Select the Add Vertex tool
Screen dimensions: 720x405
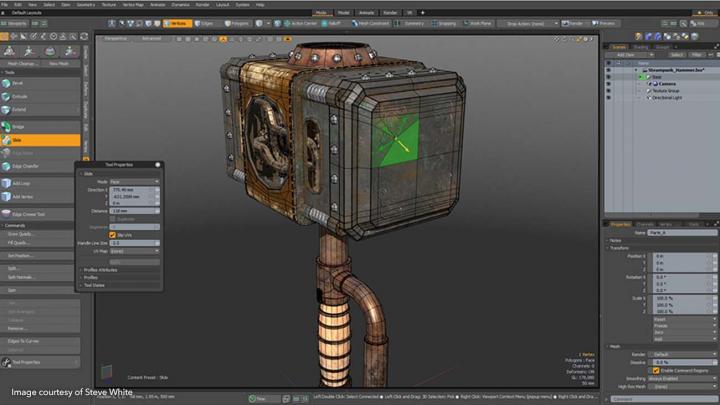tap(40, 197)
